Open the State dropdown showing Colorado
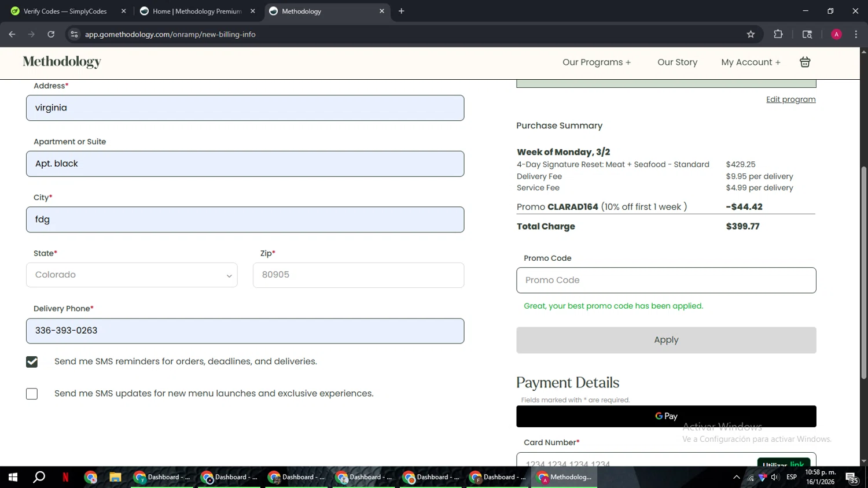The height and width of the screenshot is (488, 868). (x=132, y=275)
